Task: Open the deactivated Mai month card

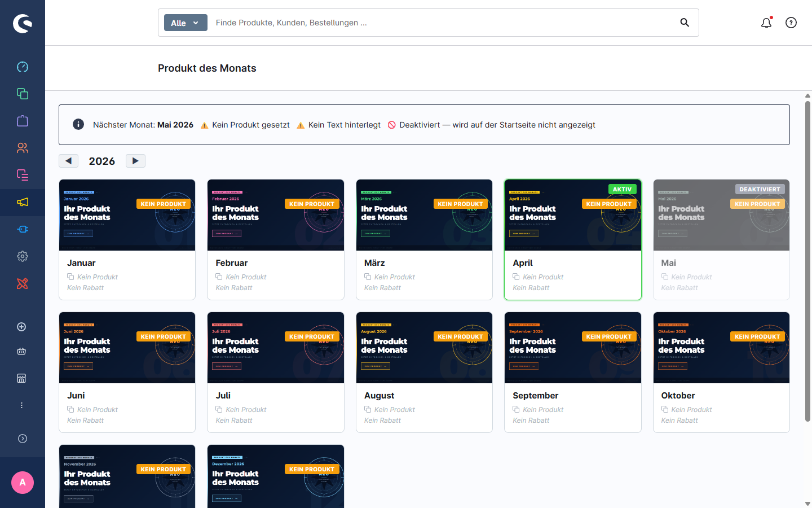Action: tap(721, 239)
